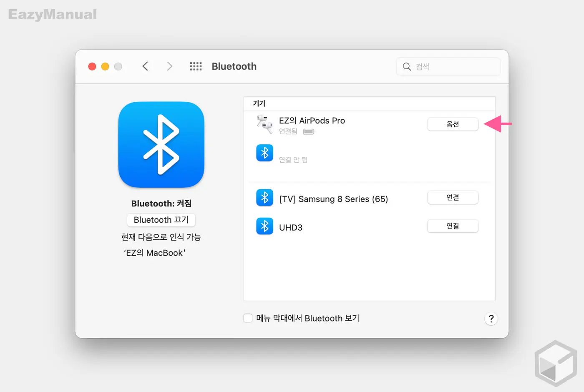Select the AirPods Pro device icon
The image size is (584, 392).
[264, 124]
